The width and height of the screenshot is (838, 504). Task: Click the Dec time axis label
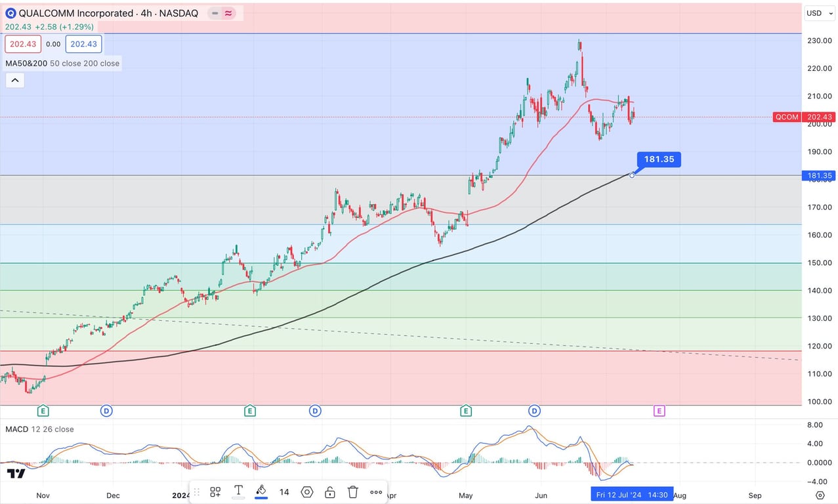click(113, 495)
